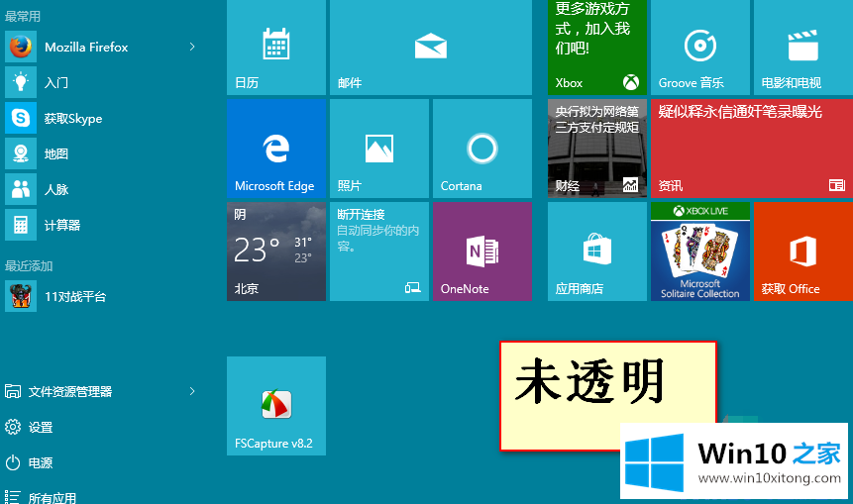This screenshot has width=853, height=504.
Task: Launch the Microsoft Edge tile
Action: click(x=276, y=149)
